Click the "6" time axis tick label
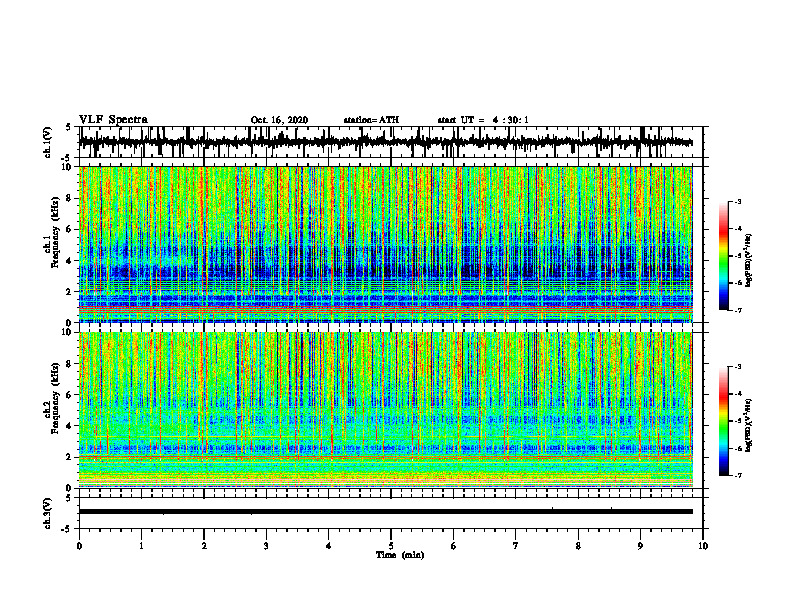Screen dimensions: 792x612 point(454,546)
